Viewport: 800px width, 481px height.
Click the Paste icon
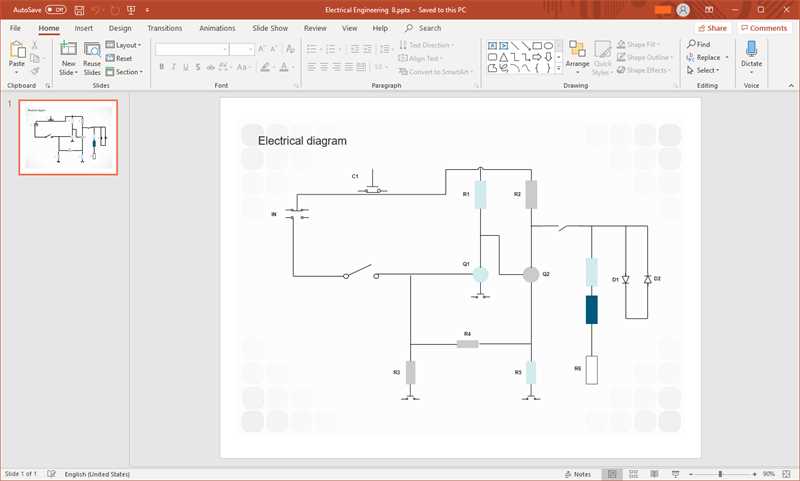pos(17,50)
